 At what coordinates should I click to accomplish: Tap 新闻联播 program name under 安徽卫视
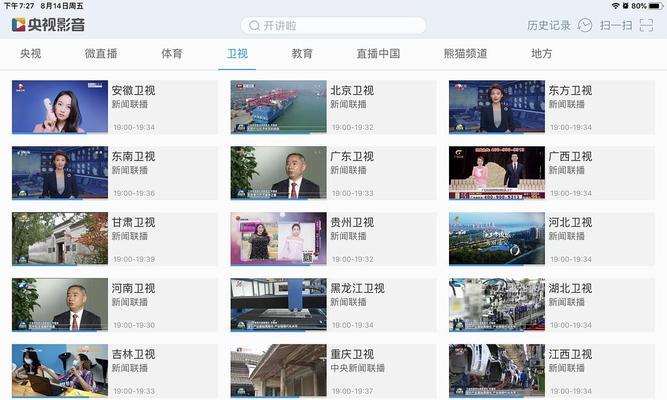pyautogui.click(x=130, y=104)
